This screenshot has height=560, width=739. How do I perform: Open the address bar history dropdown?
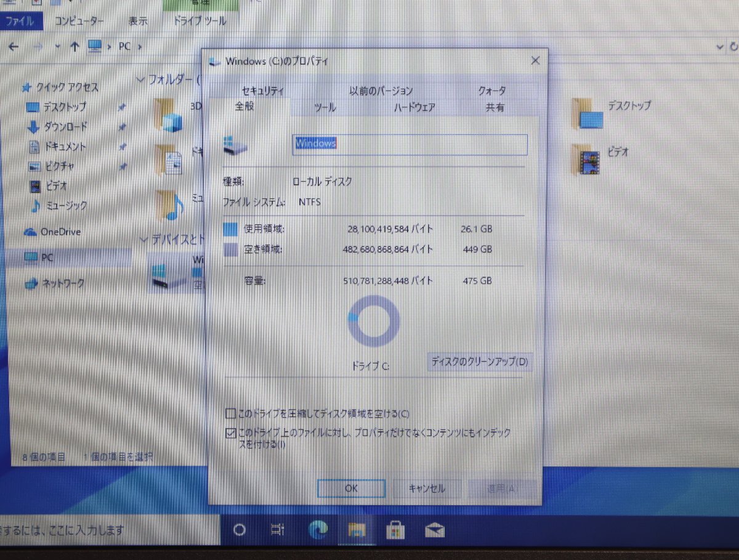(x=719, y=47)
